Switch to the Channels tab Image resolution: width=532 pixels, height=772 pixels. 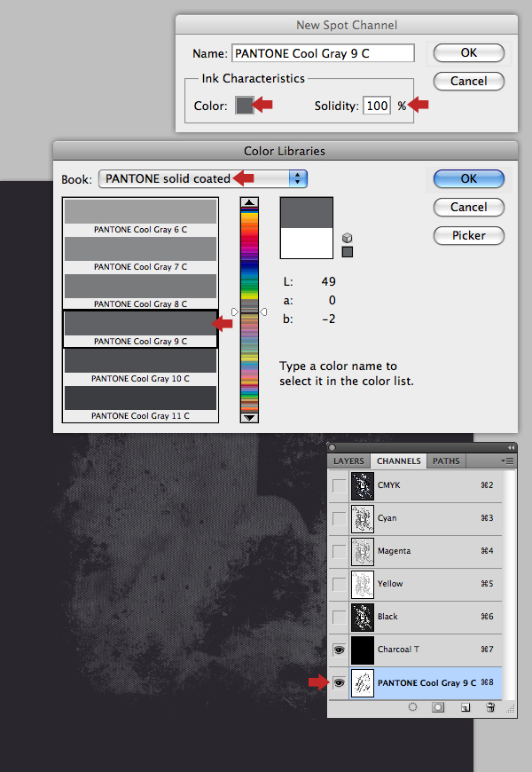(399, 461)
